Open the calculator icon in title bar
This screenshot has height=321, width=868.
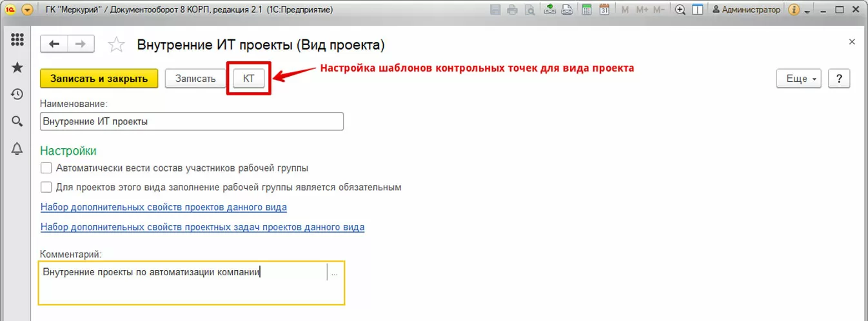tap(587, 10)
